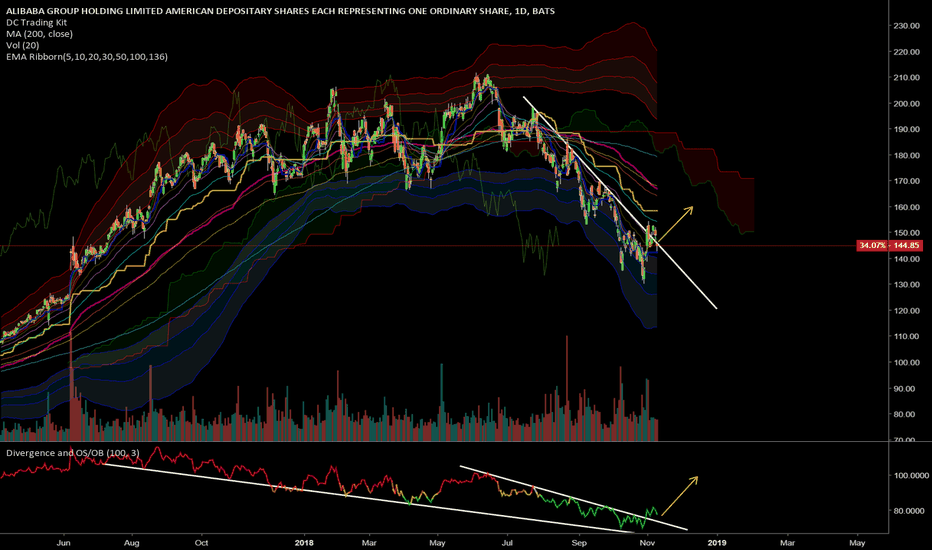932x550 pixels.
Task: Click 170.00 on the price axis
Action: click(x=906, y=181)
